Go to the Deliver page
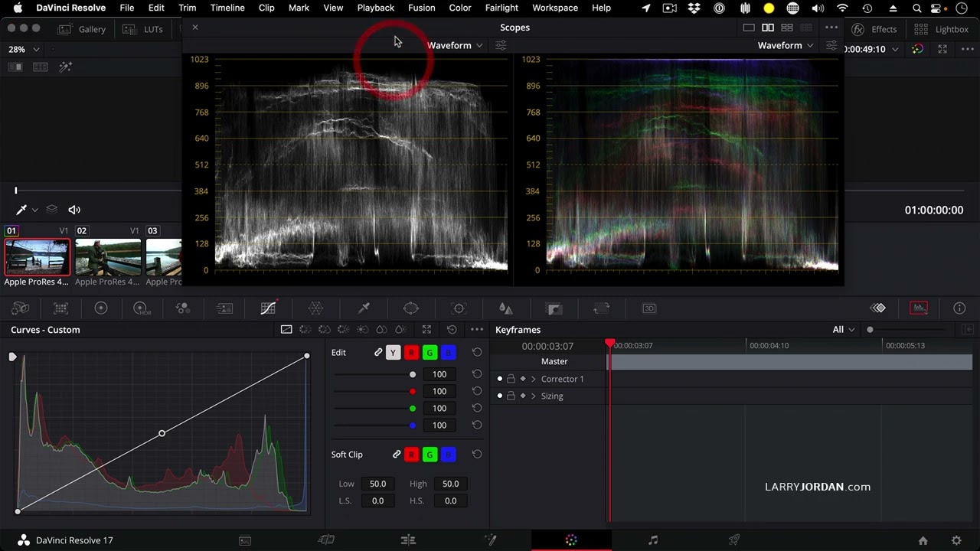The width and height of the screenshot is (980, 551). tap(734, 540)
